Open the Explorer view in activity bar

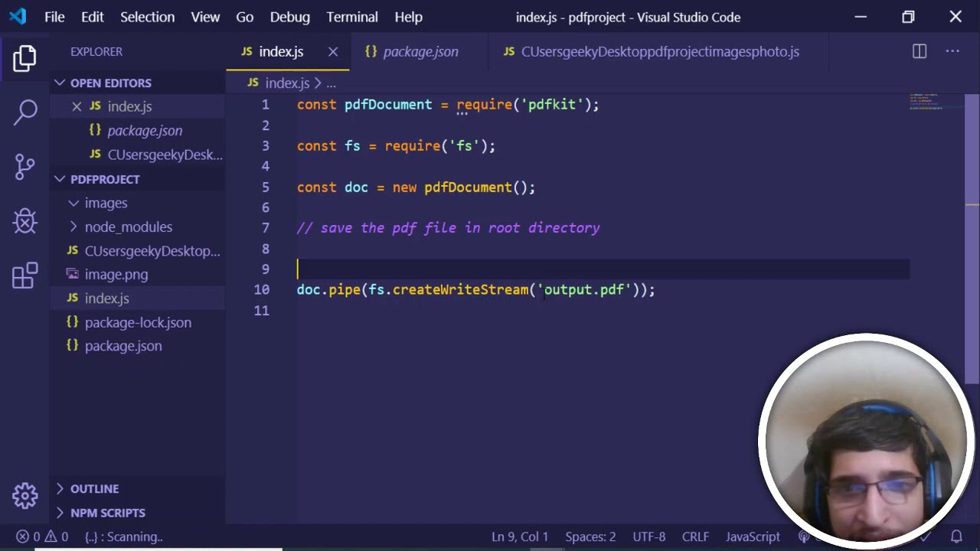pos(24,59)
